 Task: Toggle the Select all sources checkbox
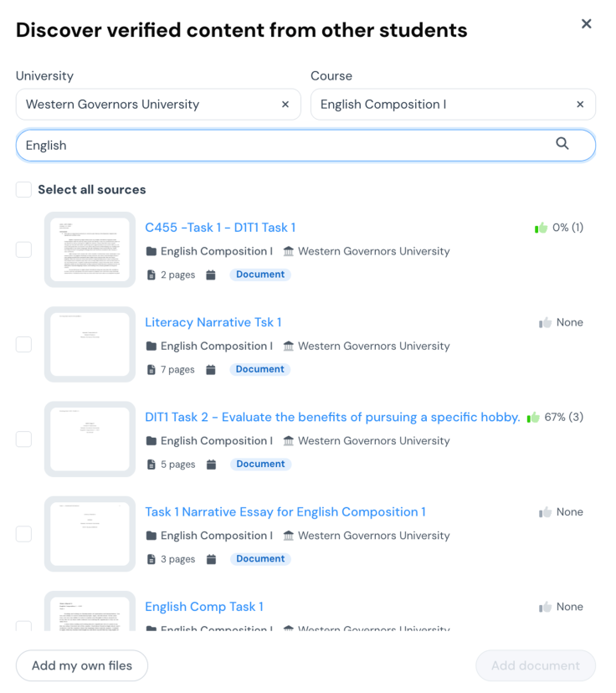click(24, 190)
